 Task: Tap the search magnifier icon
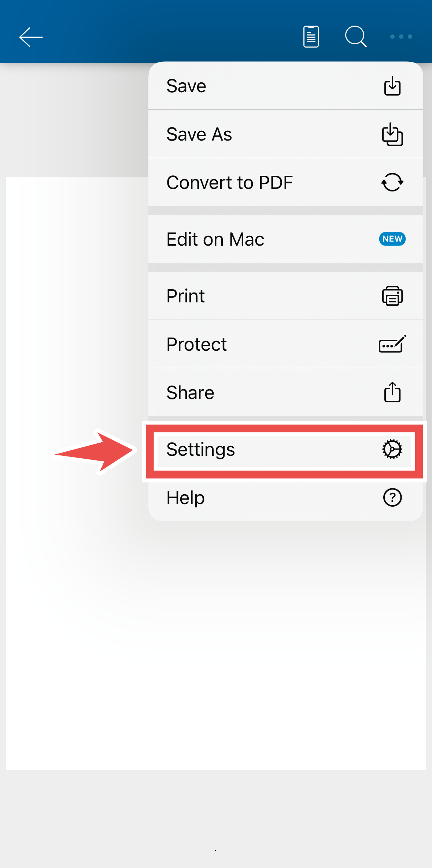[356, 37]
